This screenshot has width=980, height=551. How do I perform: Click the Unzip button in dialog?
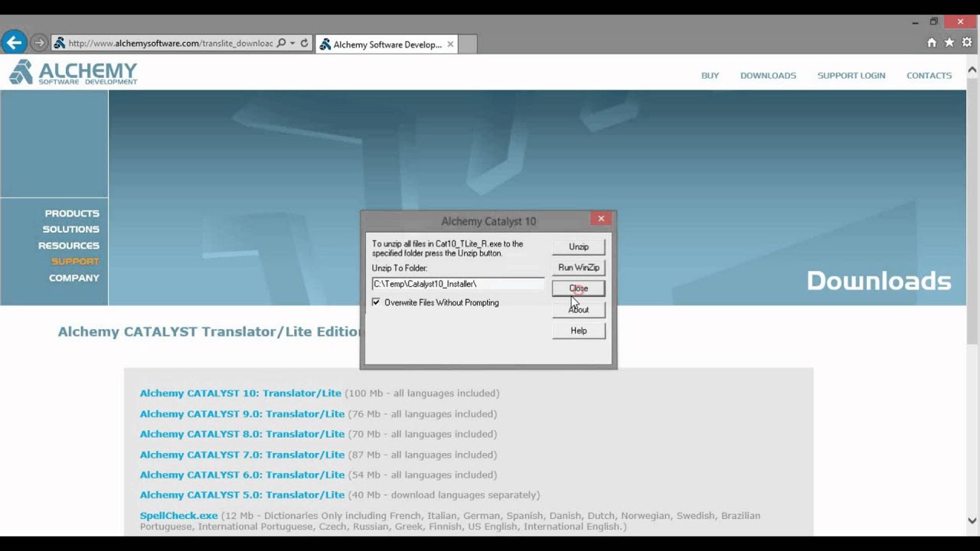[579, 246]
